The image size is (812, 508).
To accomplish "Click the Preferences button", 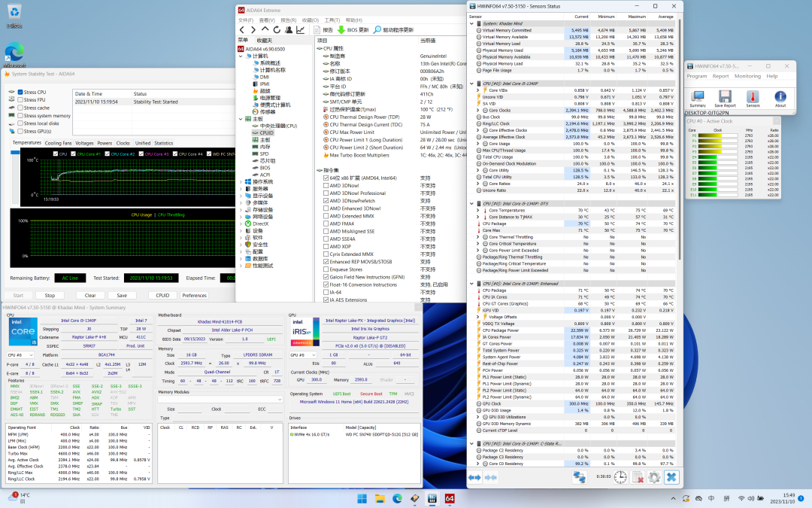I will (x=194, y=296).
